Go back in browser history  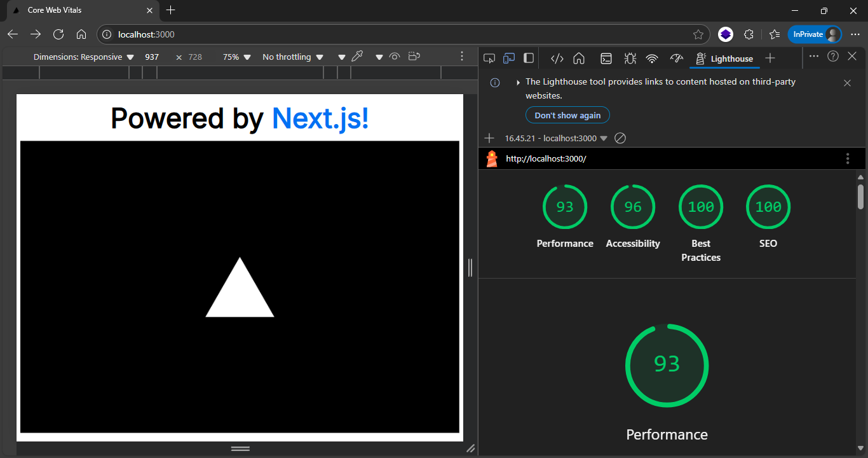[x=13, y=34]
